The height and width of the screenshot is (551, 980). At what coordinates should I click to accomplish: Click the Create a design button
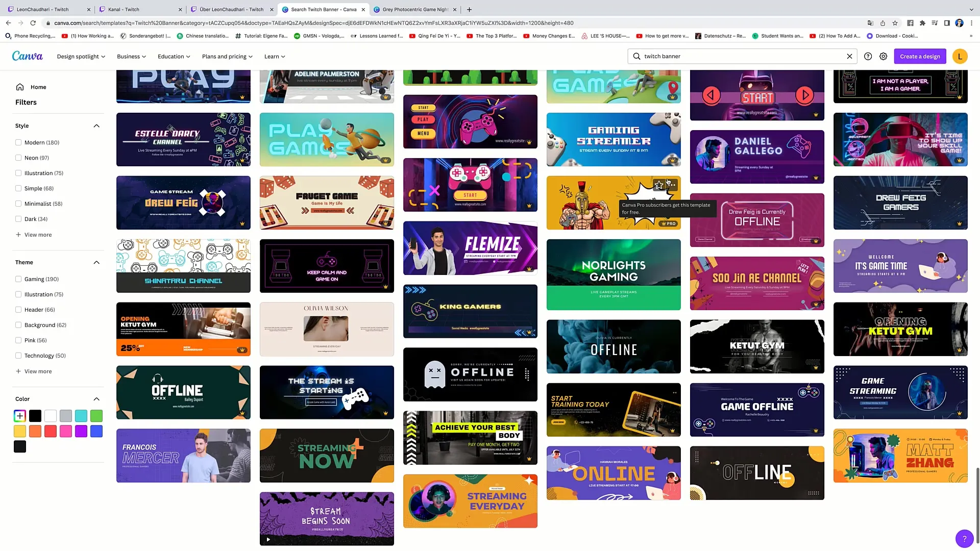pos(920,56)
